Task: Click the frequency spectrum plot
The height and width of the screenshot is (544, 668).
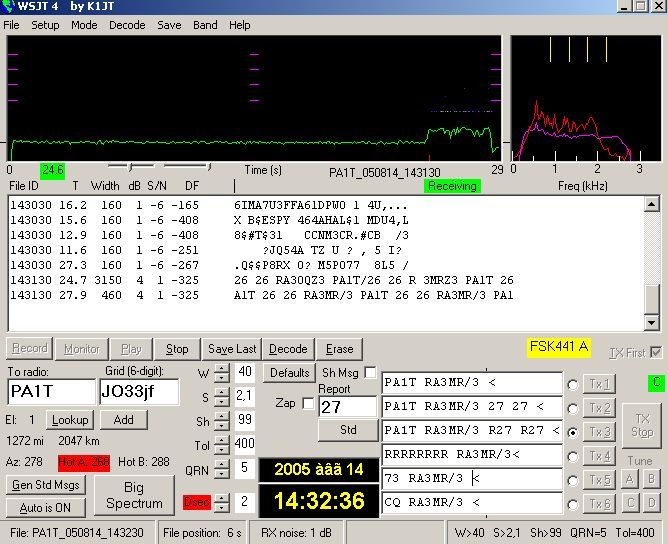Action: coord(586,98)
